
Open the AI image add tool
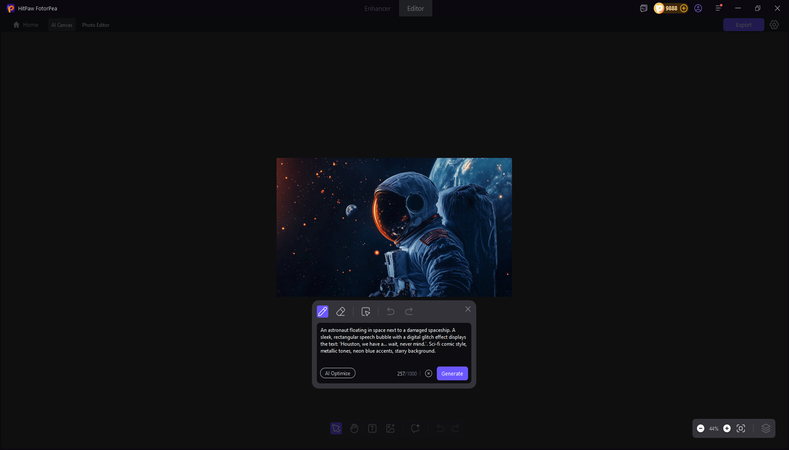tap(390, 428)
